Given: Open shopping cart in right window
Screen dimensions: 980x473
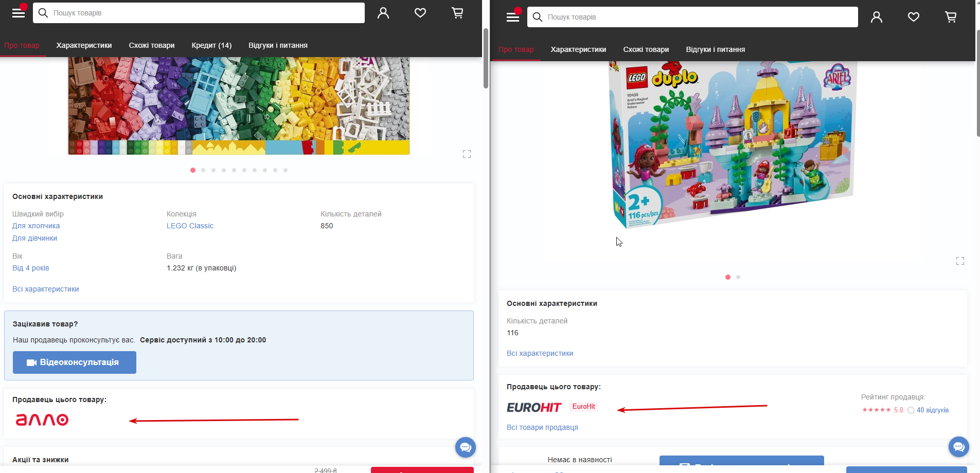Looking at the screenshot, I should click(x=951, y=17).
